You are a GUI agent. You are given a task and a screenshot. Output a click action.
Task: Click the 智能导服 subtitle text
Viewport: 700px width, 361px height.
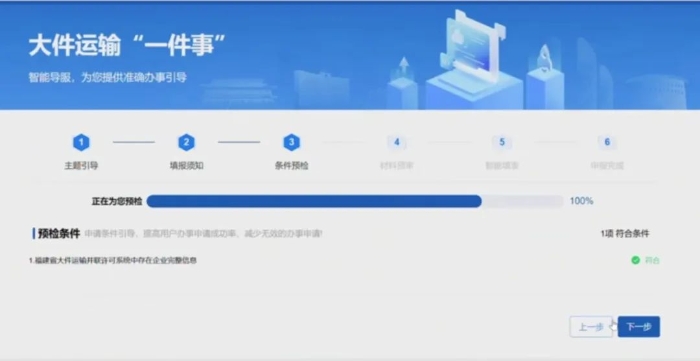pyautogui.click(x=108, y=77)
